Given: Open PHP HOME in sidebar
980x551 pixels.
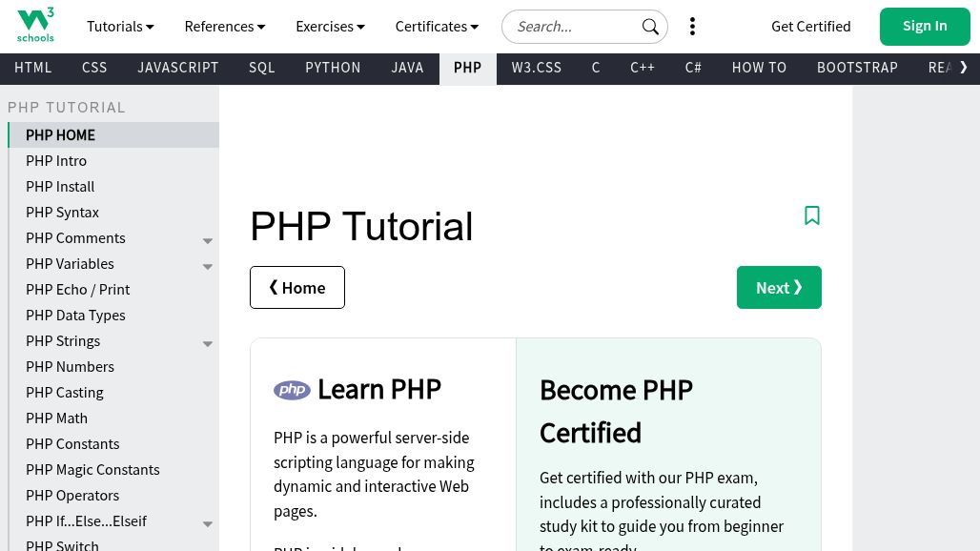Looking at the screenshot, I should pos(113,135).
